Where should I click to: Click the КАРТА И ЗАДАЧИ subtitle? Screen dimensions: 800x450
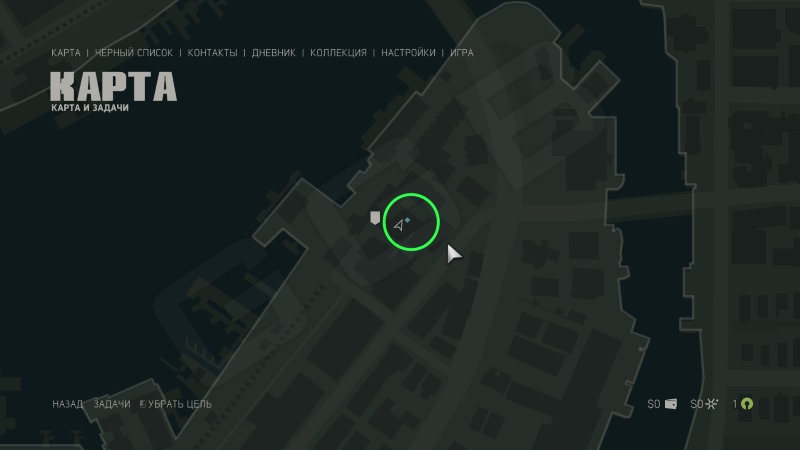[90, 108]
